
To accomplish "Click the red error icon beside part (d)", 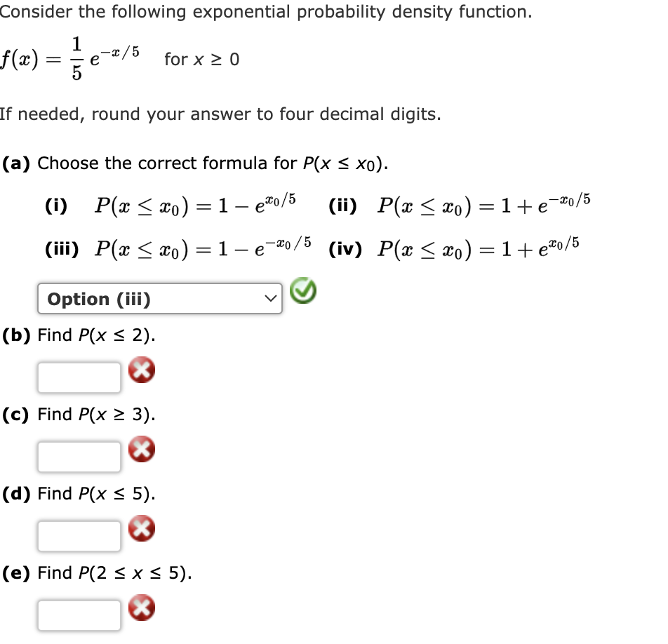I will tap(141, 530).
